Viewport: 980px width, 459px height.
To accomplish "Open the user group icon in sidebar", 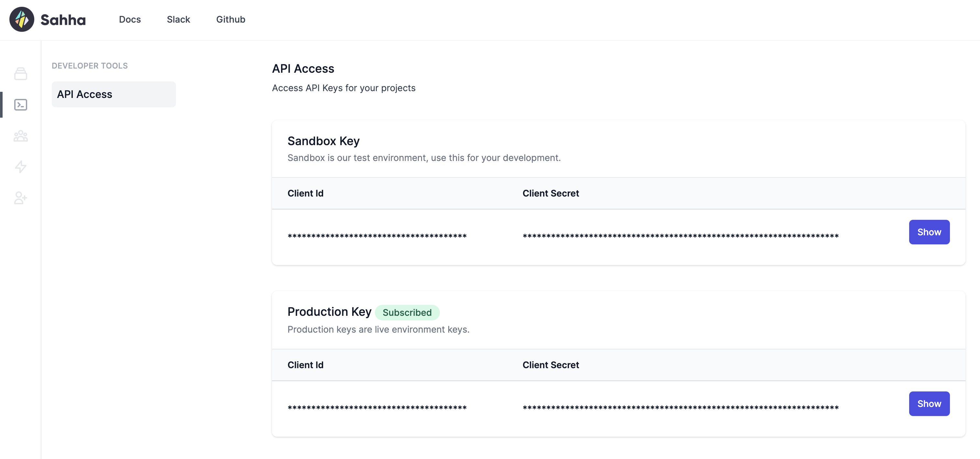I will tap(21, 136).
